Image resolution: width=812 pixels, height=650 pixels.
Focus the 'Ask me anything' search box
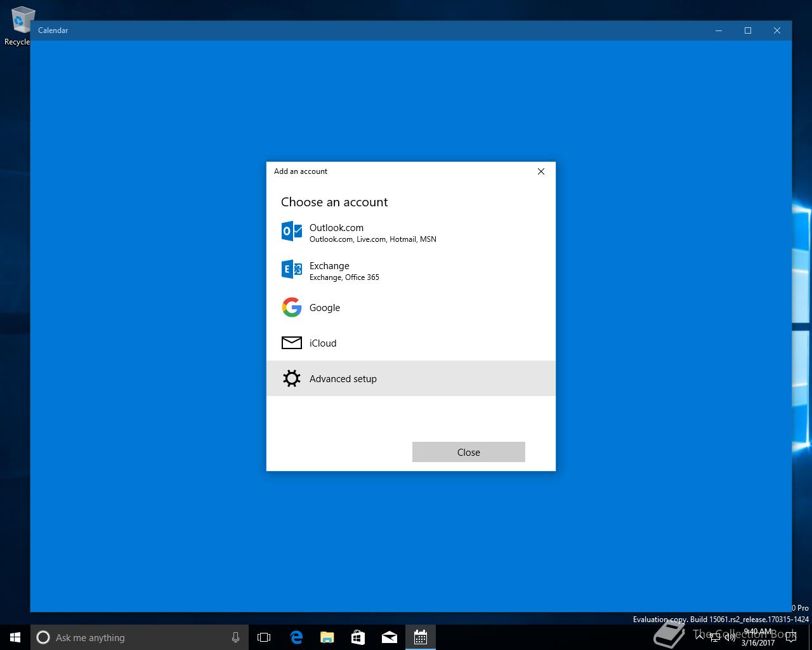click(x=140, y=637)
